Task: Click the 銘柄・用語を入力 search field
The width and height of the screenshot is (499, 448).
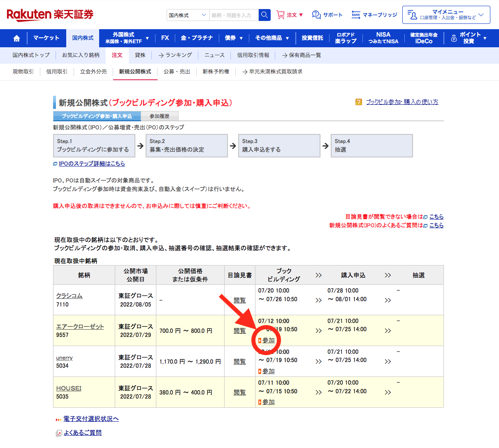Action: pos(234,15)
